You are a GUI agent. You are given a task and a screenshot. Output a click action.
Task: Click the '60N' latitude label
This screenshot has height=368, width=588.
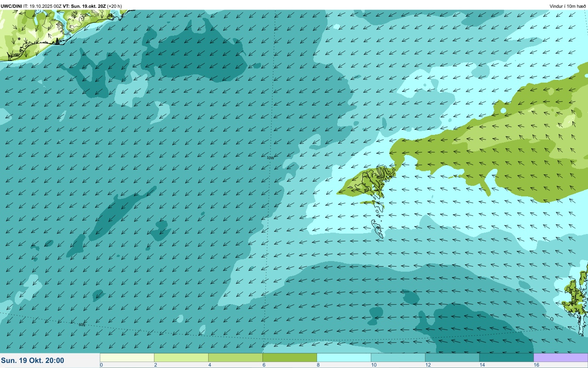[x=82, y=325]
